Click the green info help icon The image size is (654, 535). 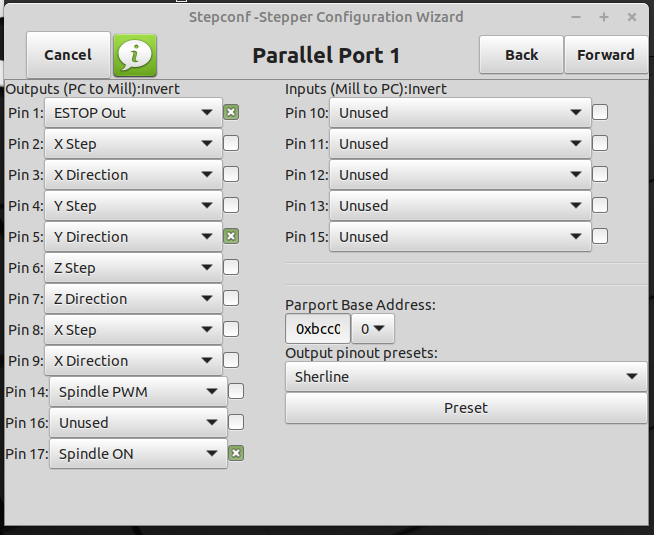135,55
